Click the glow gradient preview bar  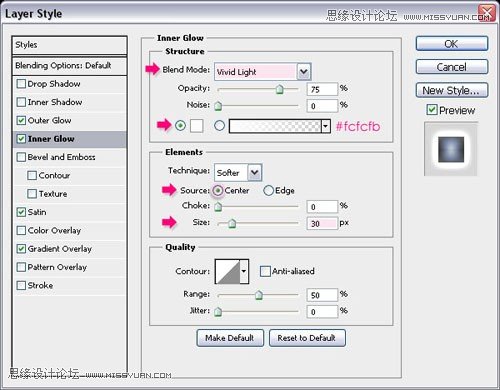click(x=275, y=126)
